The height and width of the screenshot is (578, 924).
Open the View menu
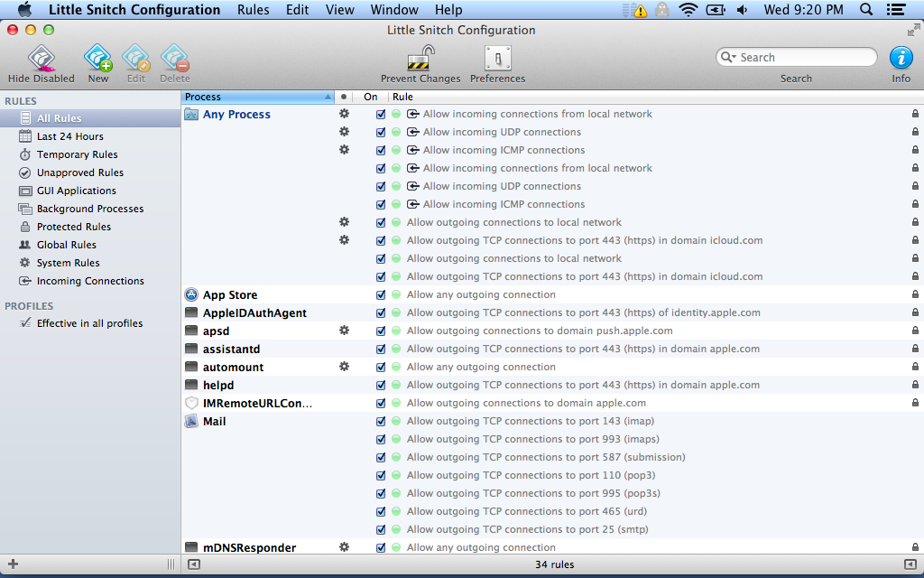pos(340,10)
